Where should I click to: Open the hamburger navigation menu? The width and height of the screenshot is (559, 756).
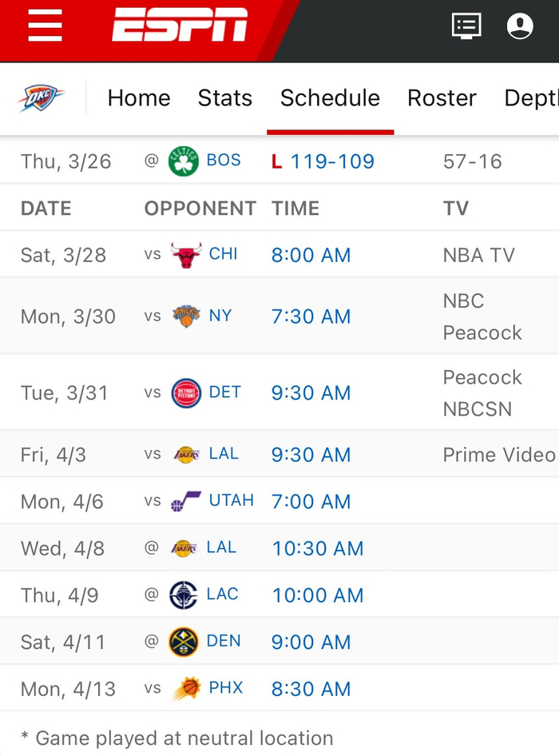click(45, 26)
